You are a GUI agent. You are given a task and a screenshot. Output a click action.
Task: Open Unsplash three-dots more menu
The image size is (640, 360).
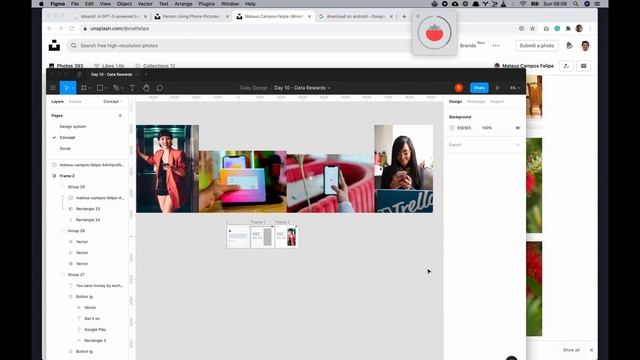coord(496,46)
